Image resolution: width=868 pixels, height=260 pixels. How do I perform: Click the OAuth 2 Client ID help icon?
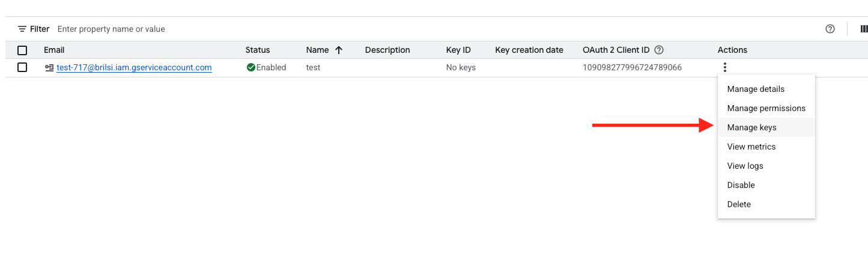[x=659, y=50]
